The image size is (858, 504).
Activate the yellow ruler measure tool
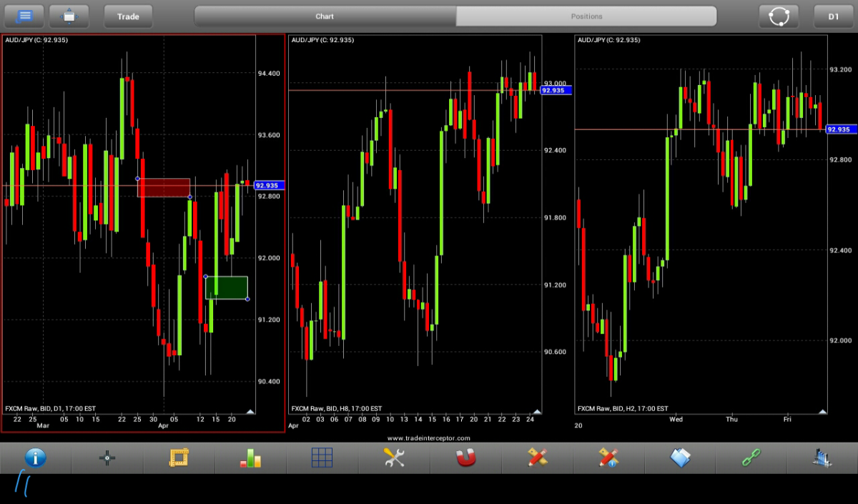pyautogui.click(x=179, y=458)
